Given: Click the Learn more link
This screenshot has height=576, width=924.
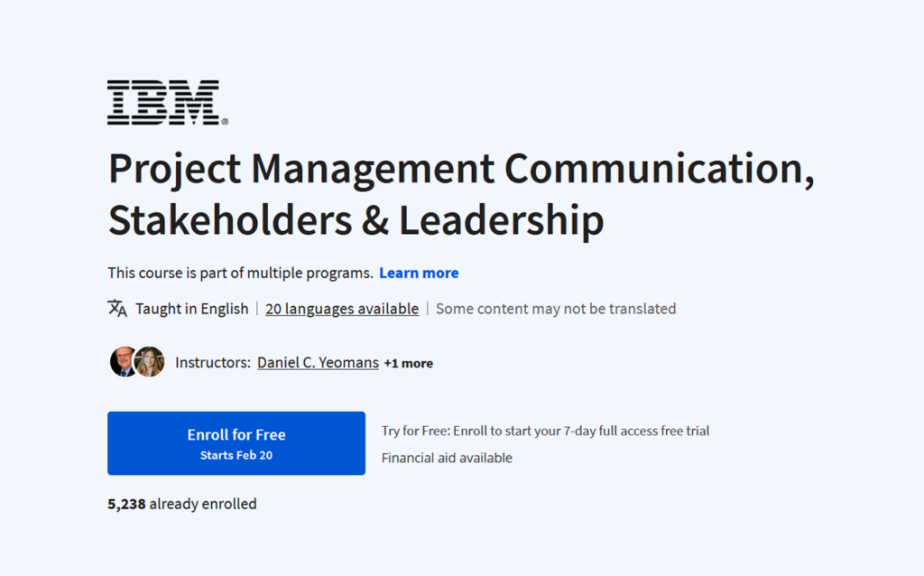Looking at the screenshot, I should [419, 273].
